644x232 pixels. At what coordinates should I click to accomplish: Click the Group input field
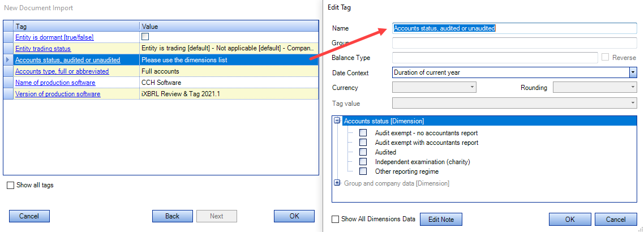514,42
